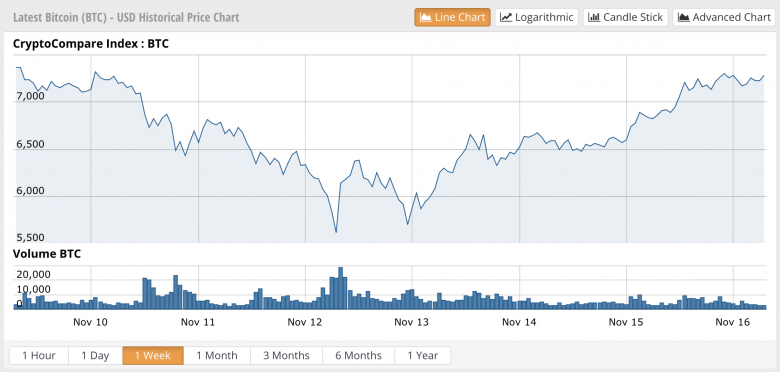
Task: Select the 6 Months time range
Action: point(358,356)
